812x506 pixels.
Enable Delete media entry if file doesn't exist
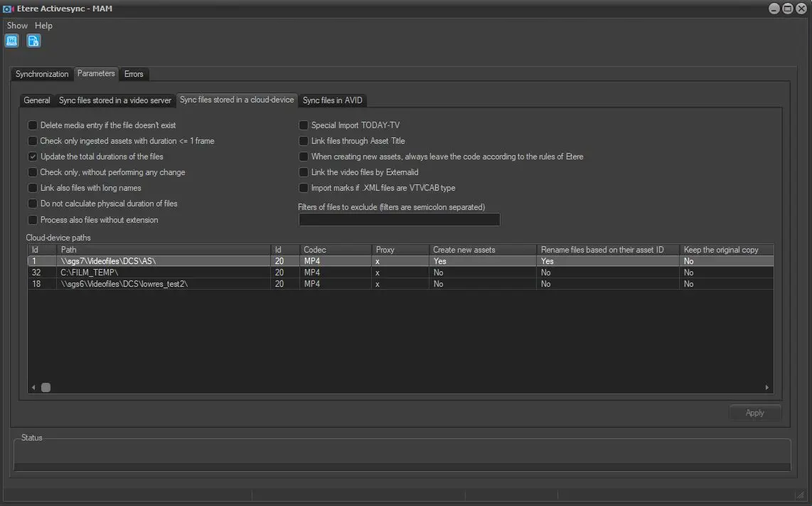point(33,125)
